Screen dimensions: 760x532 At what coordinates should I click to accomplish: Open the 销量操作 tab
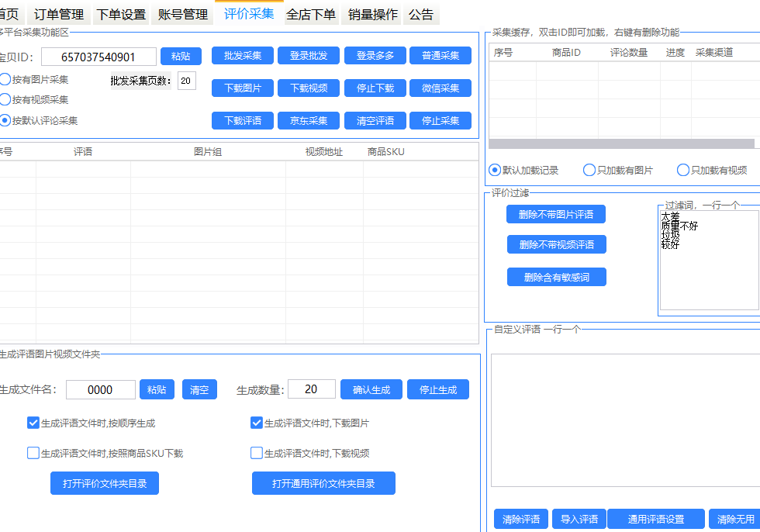(370, 13)
